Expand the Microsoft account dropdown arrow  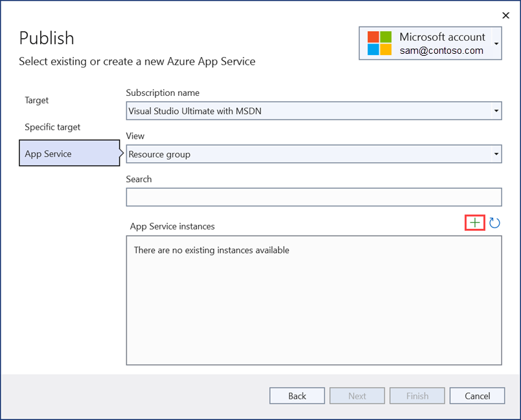[496, 44]
